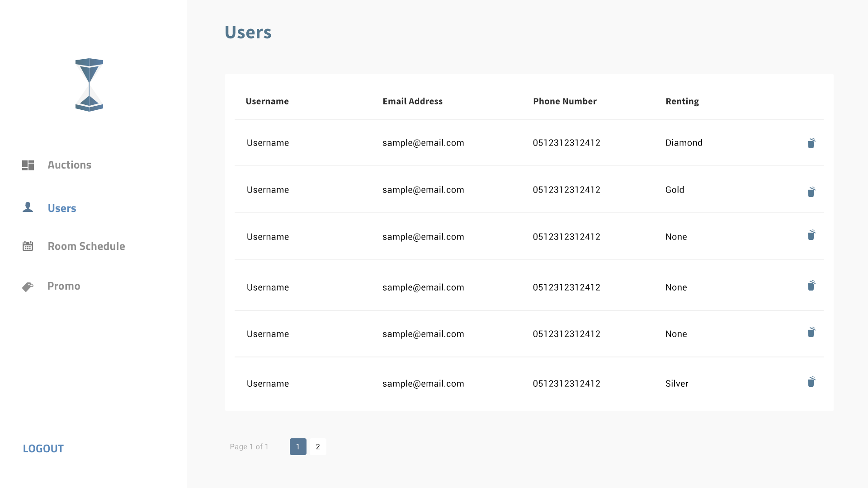Click the Auctions dashboard icon in sidebar

click(x=28, y=165)
